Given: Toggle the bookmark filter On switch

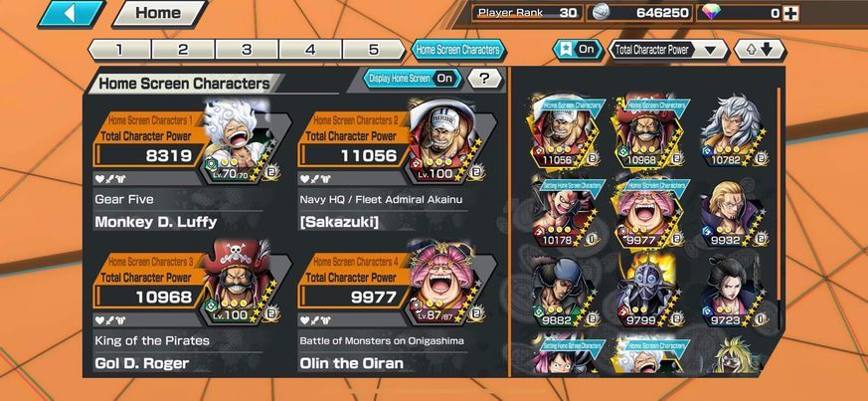Looking at the screenshot, I should 577,50.
